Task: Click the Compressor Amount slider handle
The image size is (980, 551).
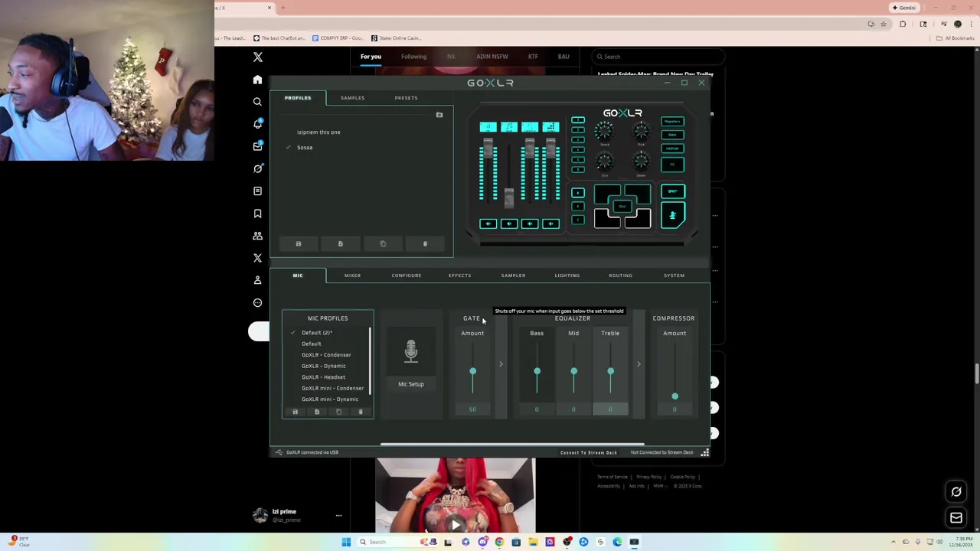Action: (675, 396)
